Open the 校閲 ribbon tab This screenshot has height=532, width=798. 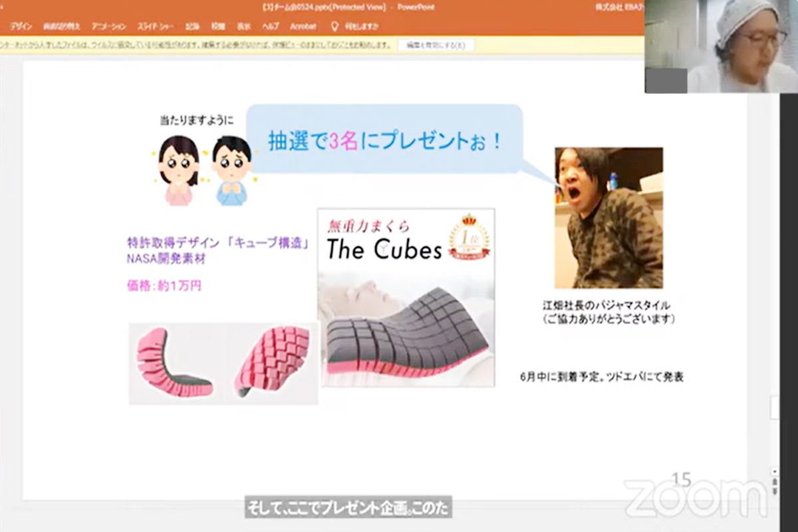pyautogui.click(x=218, y=27)
